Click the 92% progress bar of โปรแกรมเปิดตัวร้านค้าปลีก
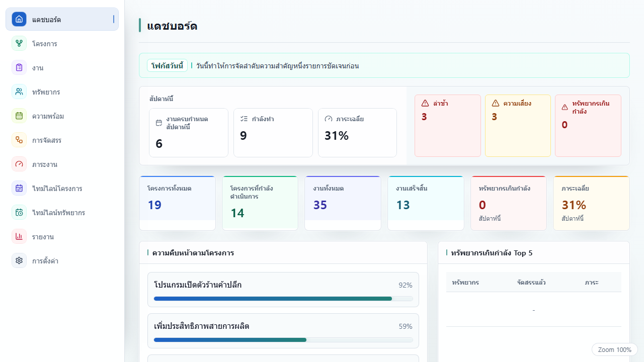 pyautogui.click(x=283, y=299)
